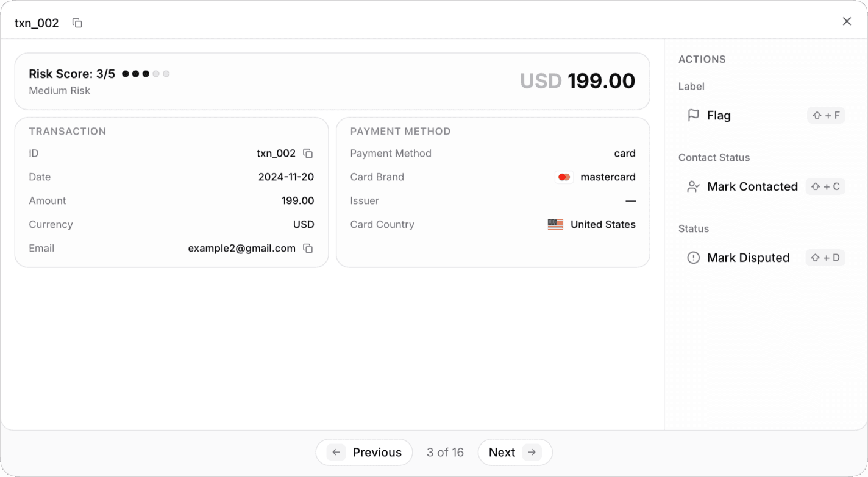
Task: Go to the Previous transaction
Action: (364, 452)
